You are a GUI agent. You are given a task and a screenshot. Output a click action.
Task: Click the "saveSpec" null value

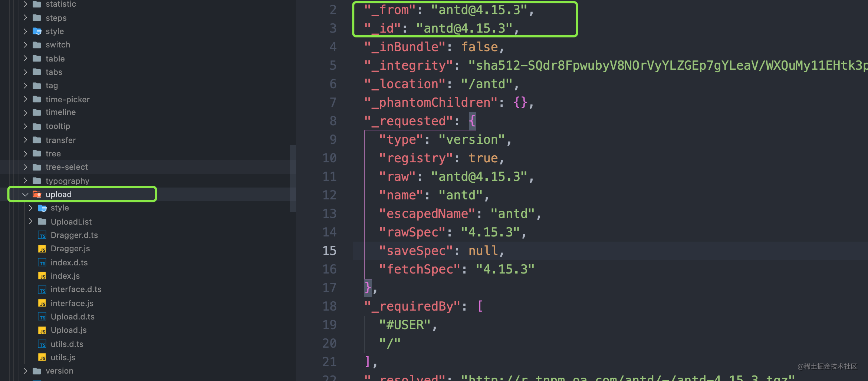483,251
